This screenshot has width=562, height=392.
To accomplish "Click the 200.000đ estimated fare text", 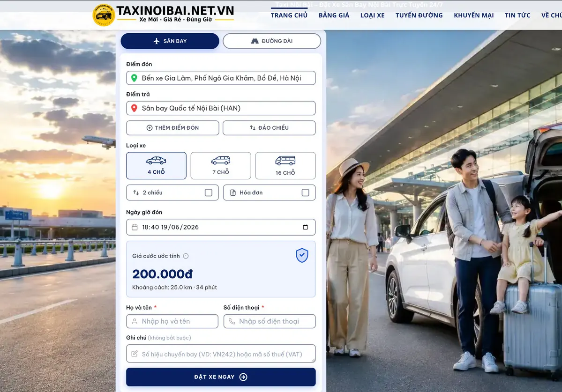I will coord(162,274).
